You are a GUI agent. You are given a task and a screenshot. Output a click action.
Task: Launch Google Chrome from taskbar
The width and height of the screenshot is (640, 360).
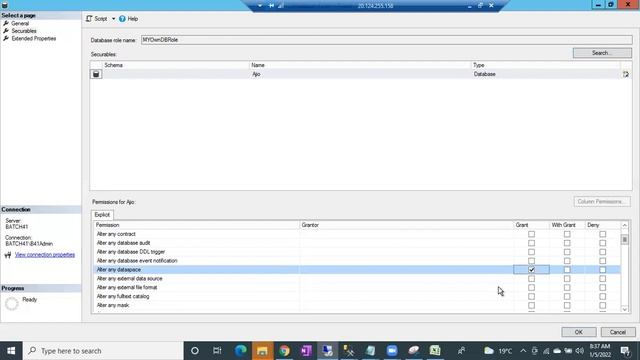(x=284, y=351)
